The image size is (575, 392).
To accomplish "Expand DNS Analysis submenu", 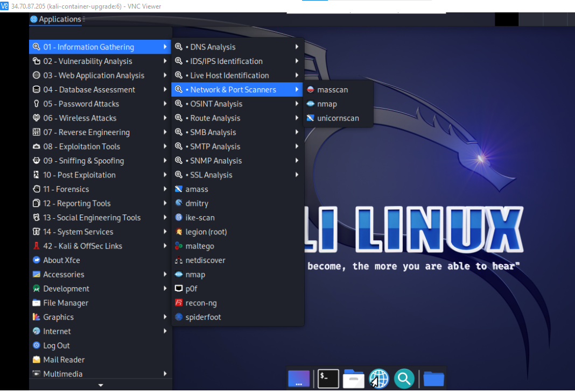I will (237, 47).
